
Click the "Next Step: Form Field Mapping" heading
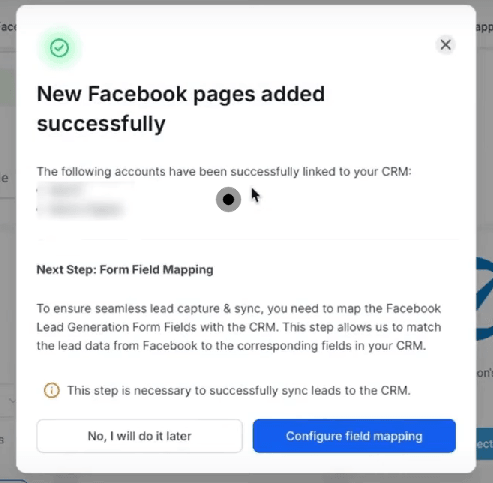[125, 269]
